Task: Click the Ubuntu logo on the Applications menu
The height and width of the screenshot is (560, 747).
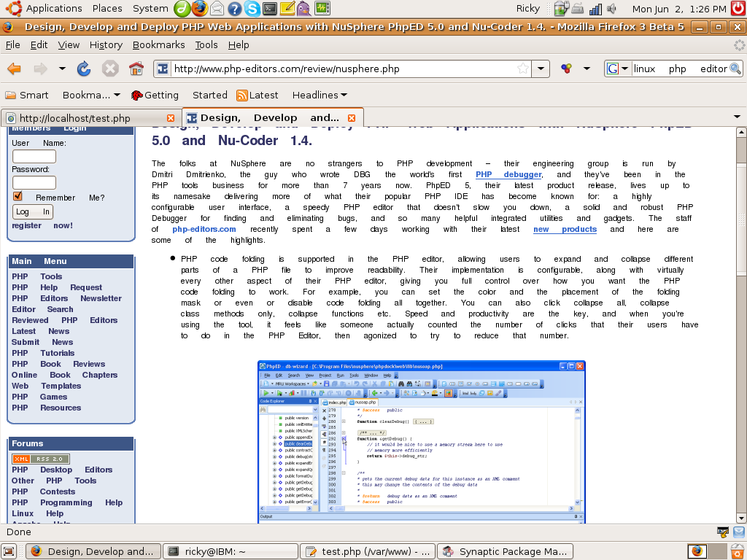Action: (14, 9)
